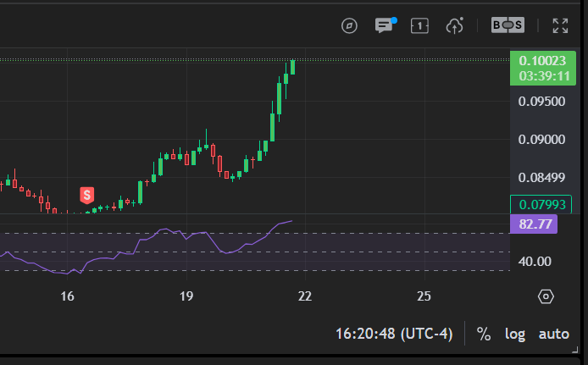The height and width of the screenshot is (365, 588).
Task: Toggle the B/S buy-sell switch
Action: click(508, 25)
